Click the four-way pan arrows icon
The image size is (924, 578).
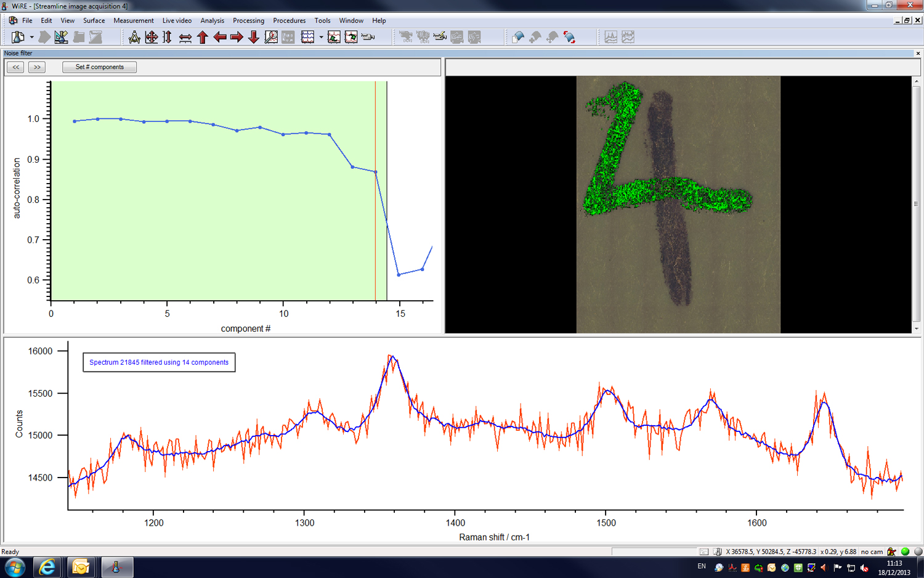(151, 38)
